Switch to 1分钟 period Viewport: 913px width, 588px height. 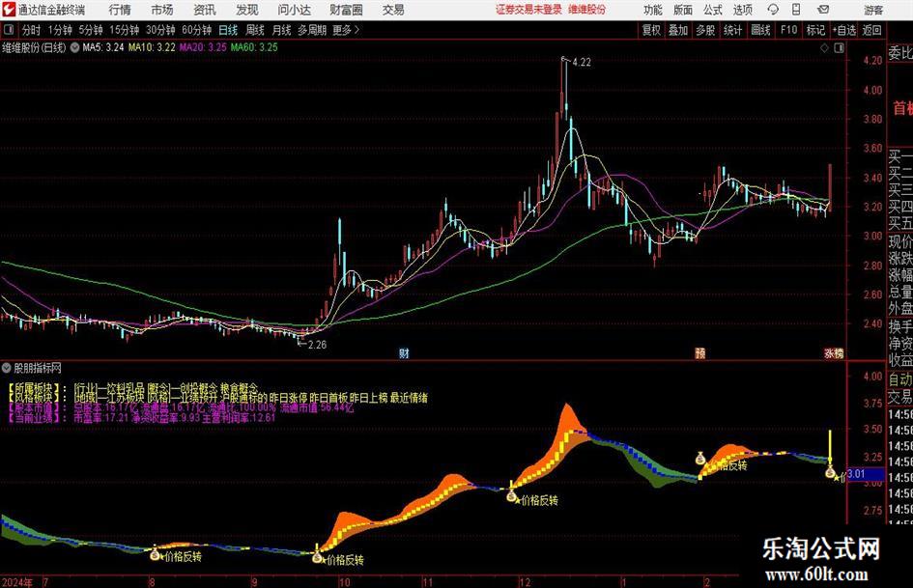(59, 30)
